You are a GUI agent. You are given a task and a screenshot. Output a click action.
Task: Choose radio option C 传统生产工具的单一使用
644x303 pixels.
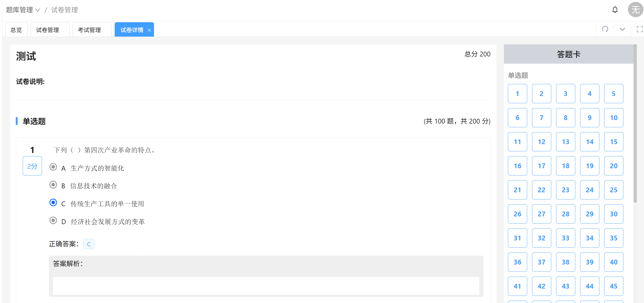[x=53, y=203]
